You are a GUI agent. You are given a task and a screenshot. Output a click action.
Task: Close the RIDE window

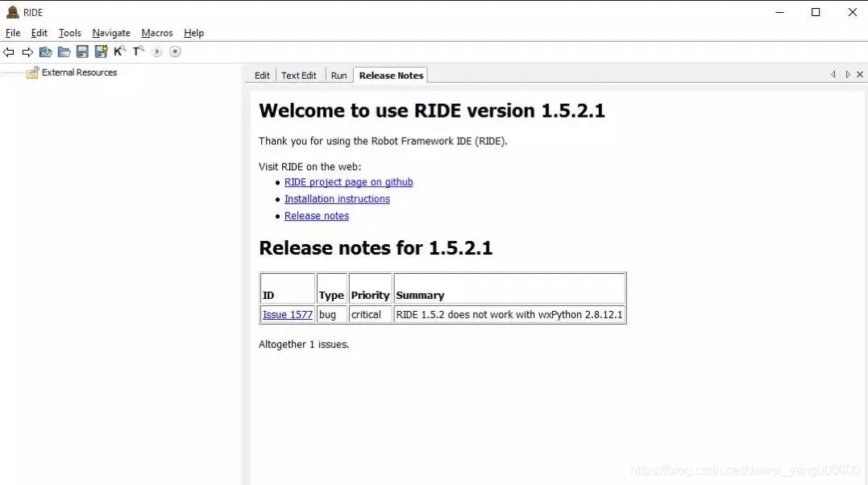click(x=853, y=12)
